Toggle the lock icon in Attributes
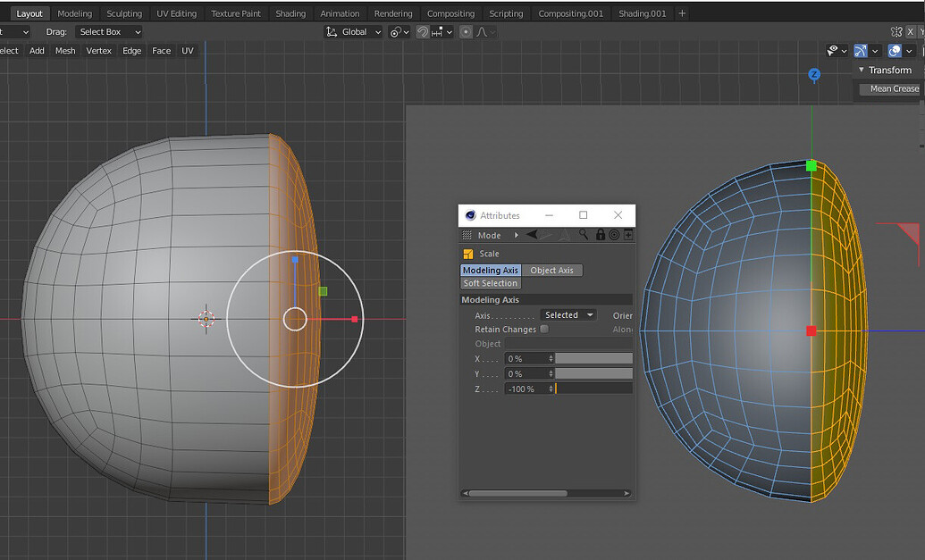Screen dimensions: 925x560 tap(601, 235)
